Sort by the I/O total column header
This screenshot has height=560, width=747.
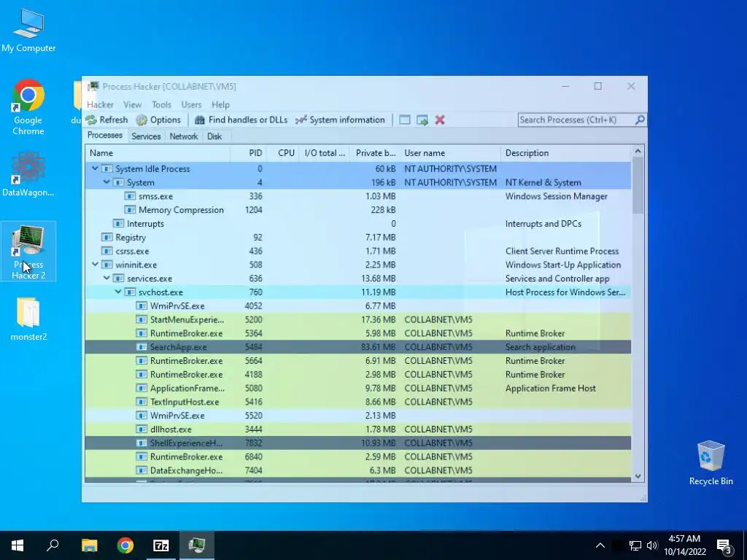324,153
